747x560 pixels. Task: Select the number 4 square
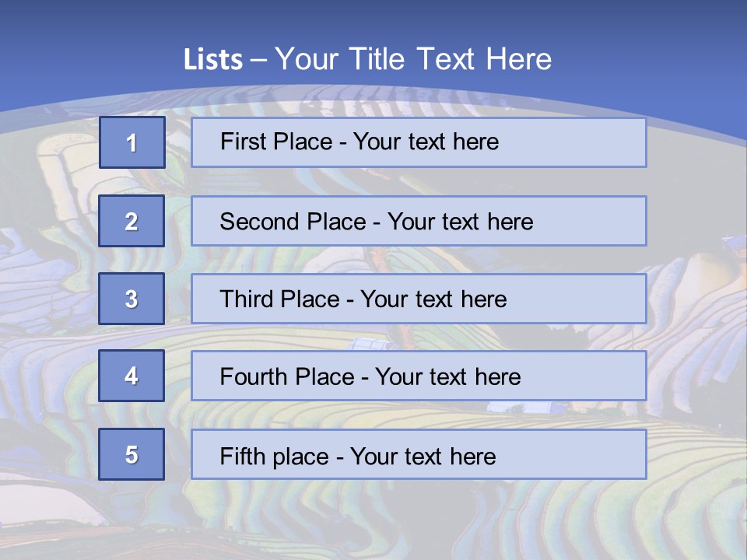[x=132, y=376]
